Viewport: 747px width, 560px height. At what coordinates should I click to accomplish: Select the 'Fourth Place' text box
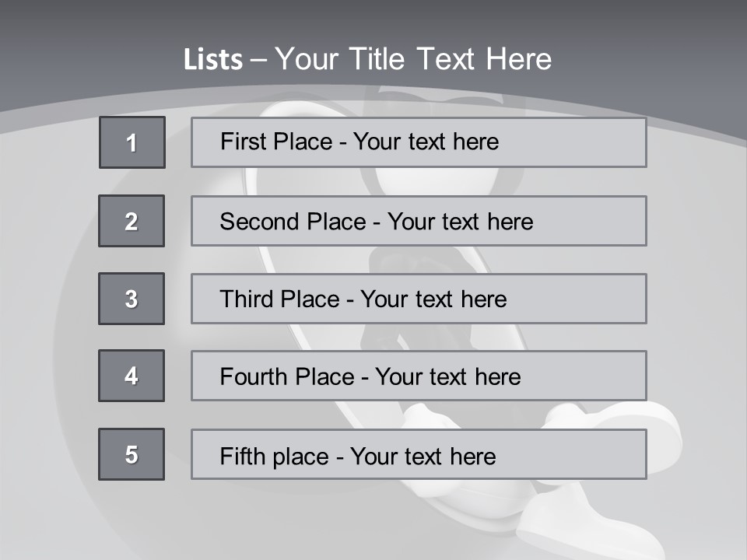(419, 376)
